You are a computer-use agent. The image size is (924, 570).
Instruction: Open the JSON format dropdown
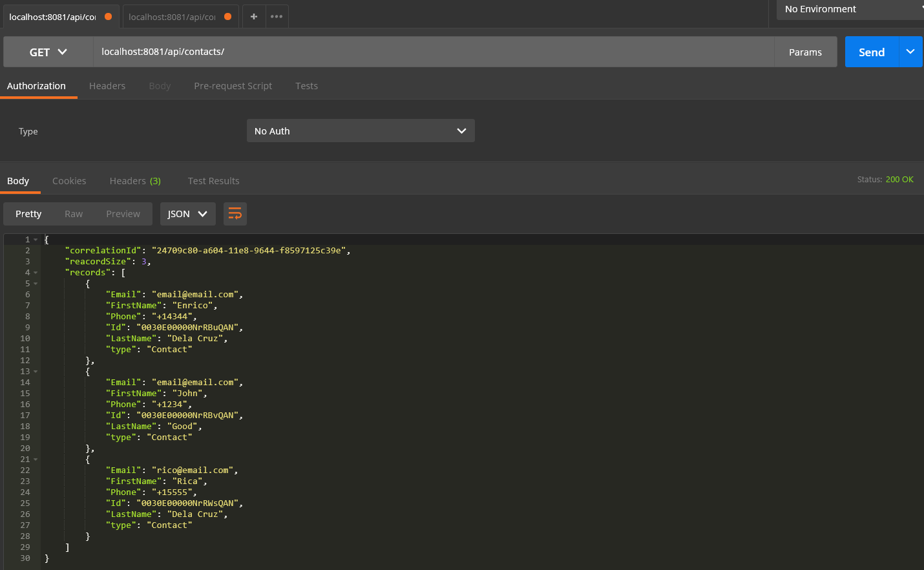pos(187,214)
